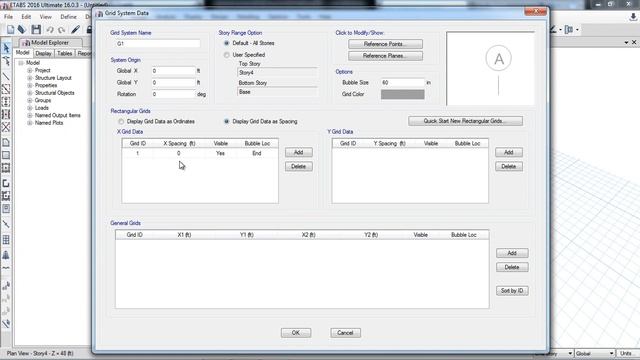640x360 pixels.
Task: Open the Top Story dropdown
Action: click(x=277, y=73)
